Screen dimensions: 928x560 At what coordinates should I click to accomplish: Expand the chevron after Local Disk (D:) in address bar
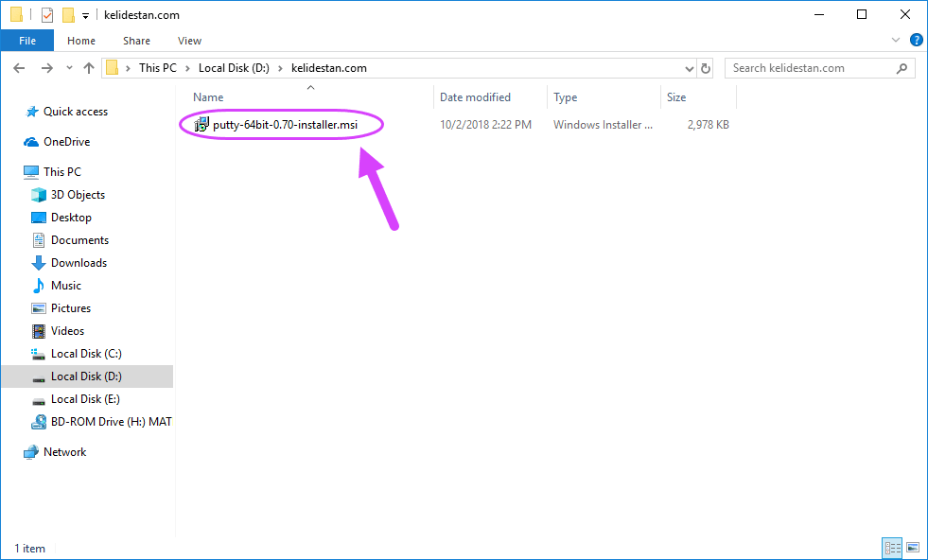281,68
